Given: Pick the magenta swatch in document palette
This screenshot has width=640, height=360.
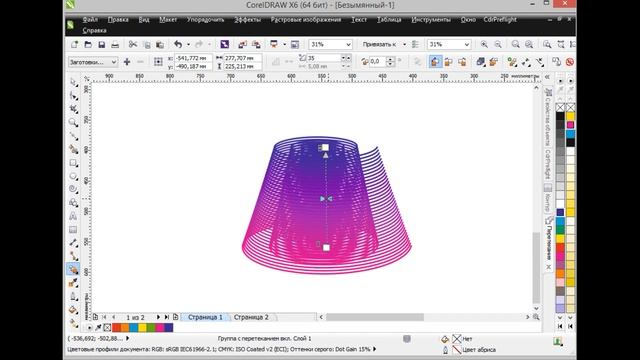Looking at the screenshot, I should pos(160,327).
